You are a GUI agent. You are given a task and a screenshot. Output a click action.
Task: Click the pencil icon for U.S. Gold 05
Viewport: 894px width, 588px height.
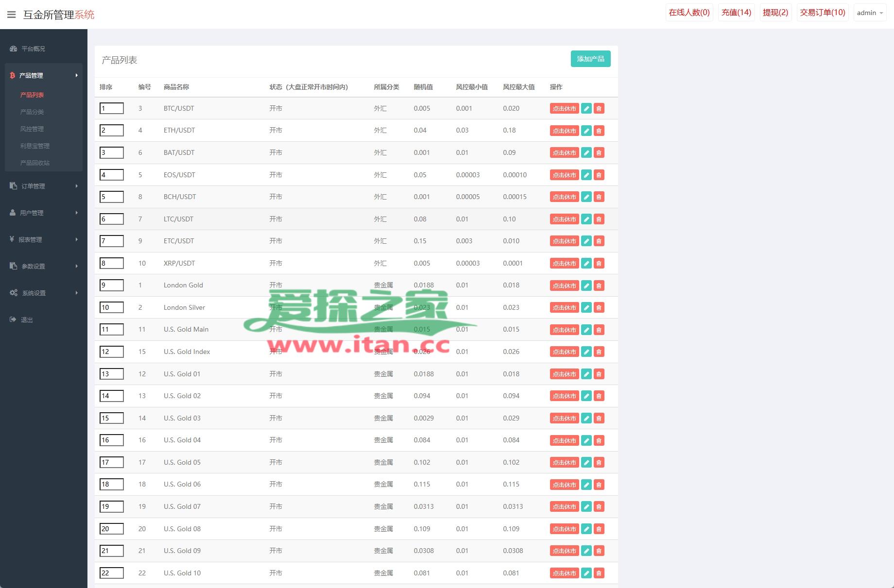point(586,463)
